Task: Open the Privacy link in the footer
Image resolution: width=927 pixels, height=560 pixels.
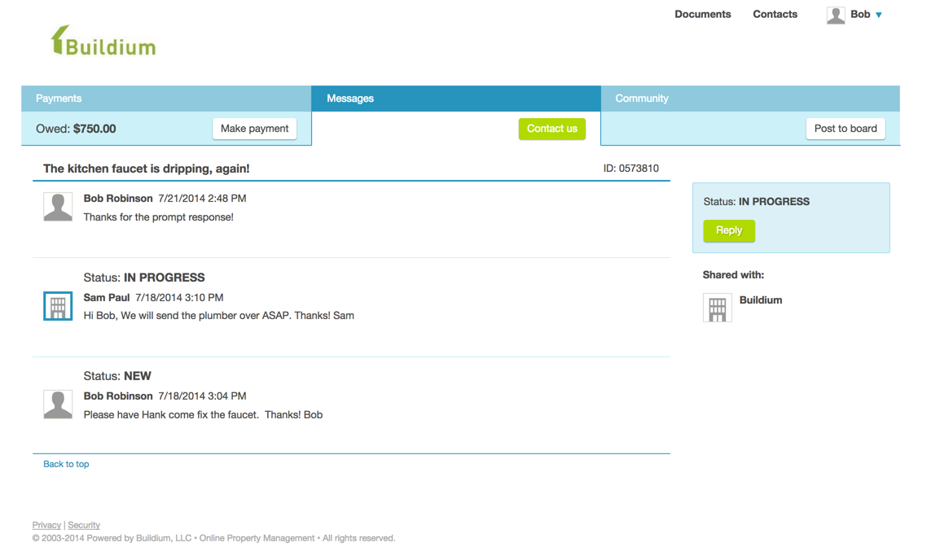Action: (46, 524)
